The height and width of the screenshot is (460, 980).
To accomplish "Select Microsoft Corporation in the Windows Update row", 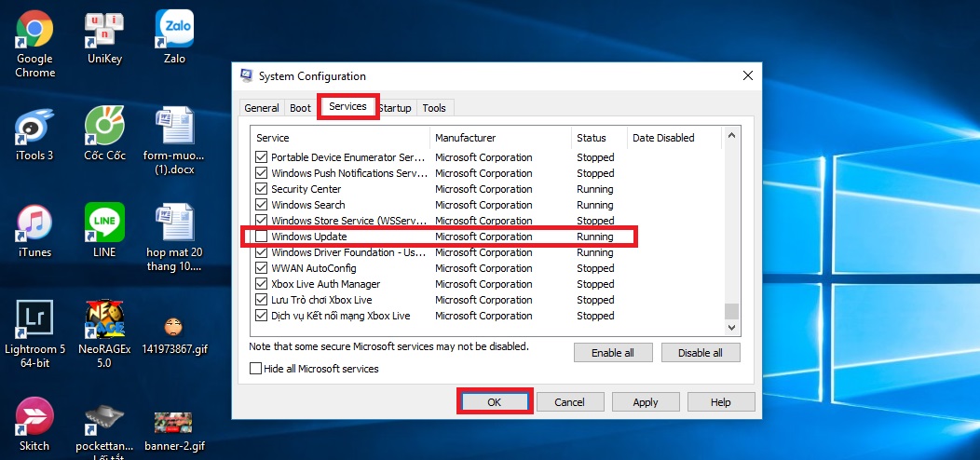I will coord(483,237).
